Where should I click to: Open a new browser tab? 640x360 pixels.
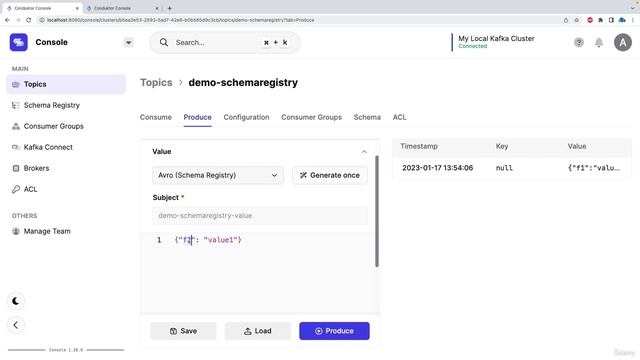click(169, 8)
